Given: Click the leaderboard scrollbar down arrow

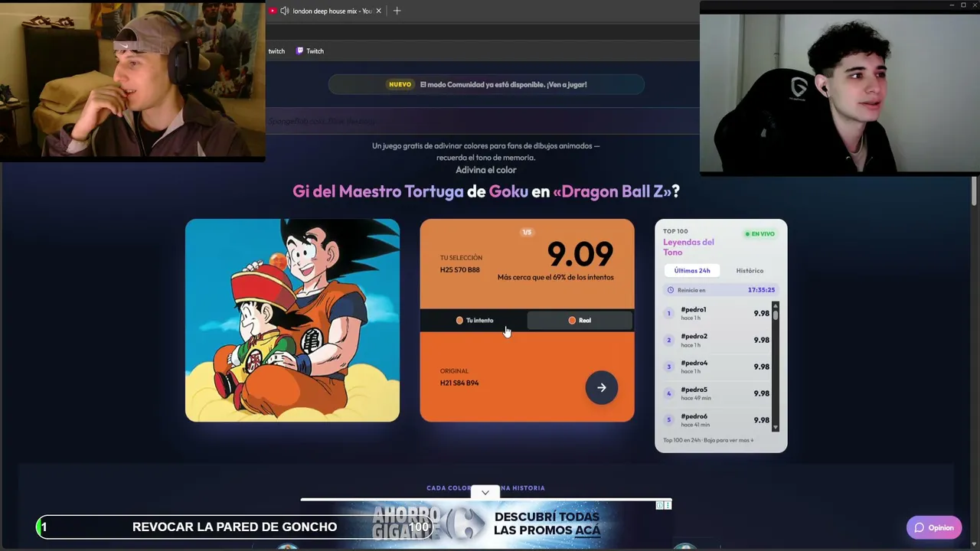Looking at the screenshot, I should click(776, 428).
